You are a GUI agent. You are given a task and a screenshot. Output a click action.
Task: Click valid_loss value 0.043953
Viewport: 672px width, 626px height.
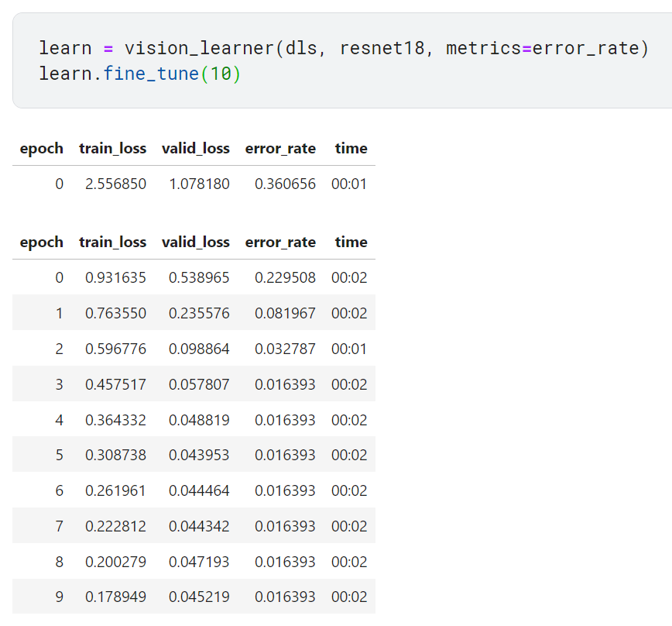[199, 455]
